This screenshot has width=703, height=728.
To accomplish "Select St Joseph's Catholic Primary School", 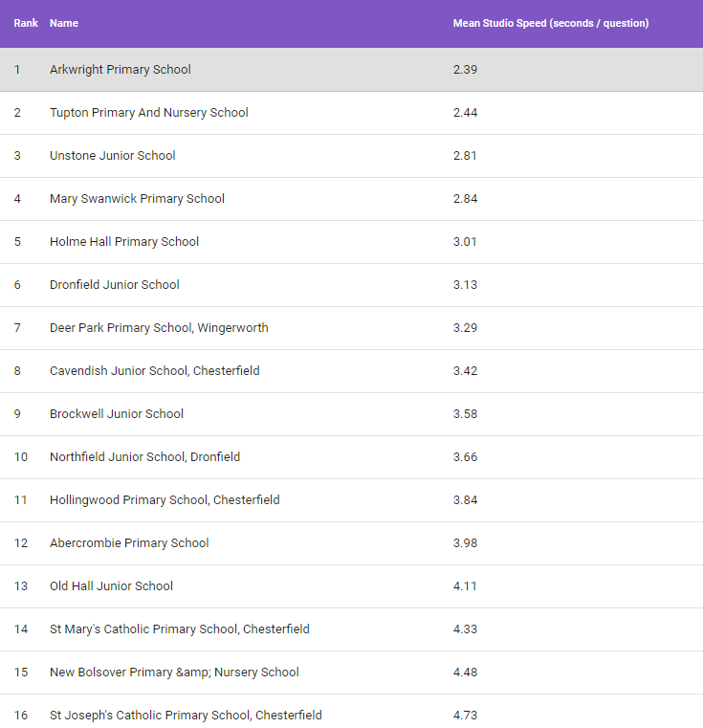I will tap(186, 716).
